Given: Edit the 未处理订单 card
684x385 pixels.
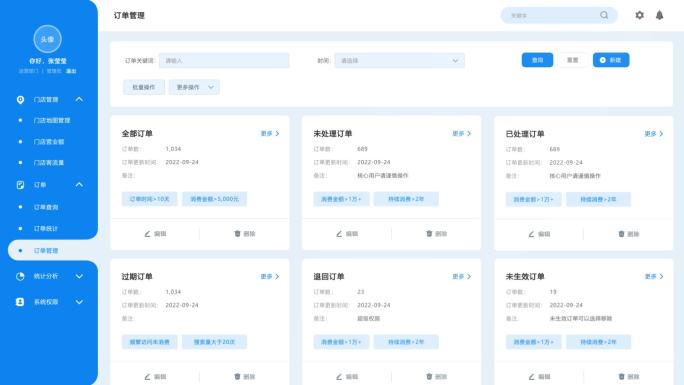Looking at the screenshot, I should [347, 234].
